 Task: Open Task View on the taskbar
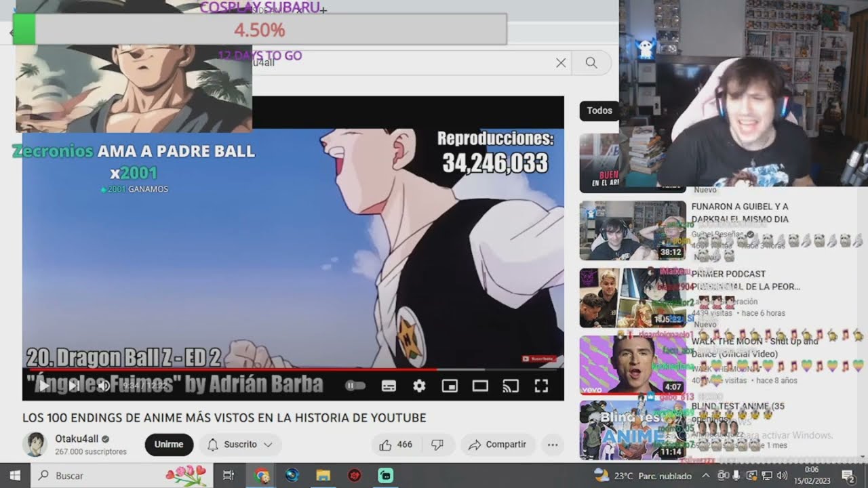tap(229, 476)
